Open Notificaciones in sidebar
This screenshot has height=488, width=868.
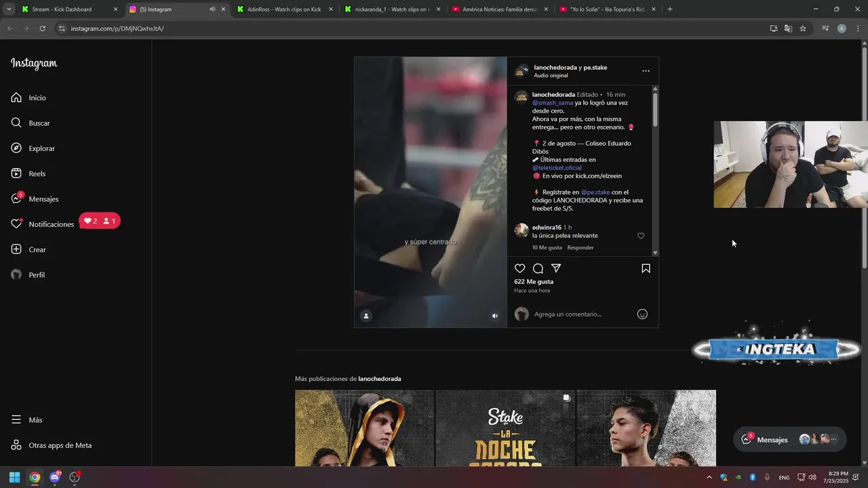click(43, 224)
